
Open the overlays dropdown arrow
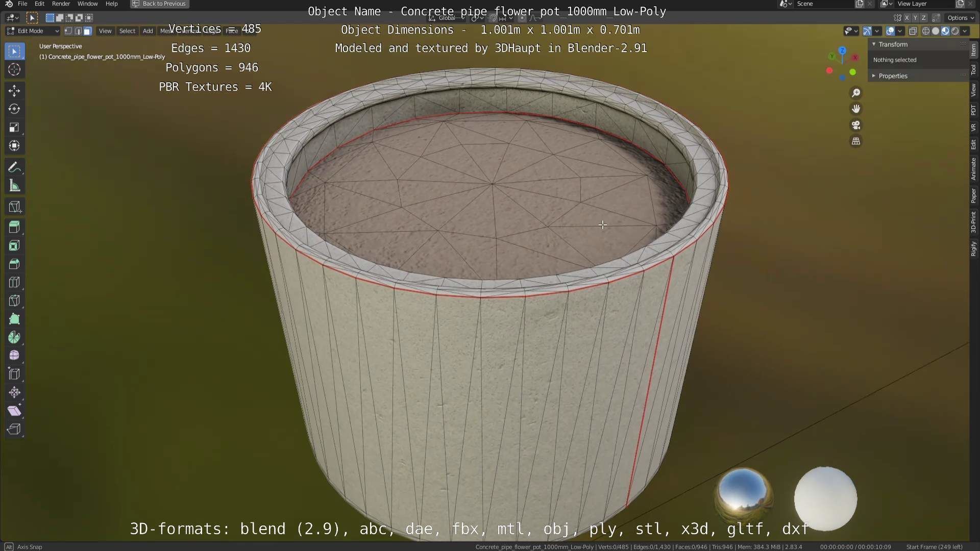tap(900, 31)
